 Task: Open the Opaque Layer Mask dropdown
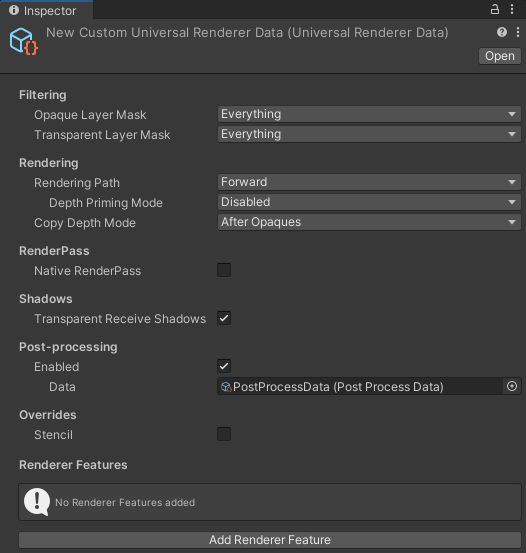[369, 114]
